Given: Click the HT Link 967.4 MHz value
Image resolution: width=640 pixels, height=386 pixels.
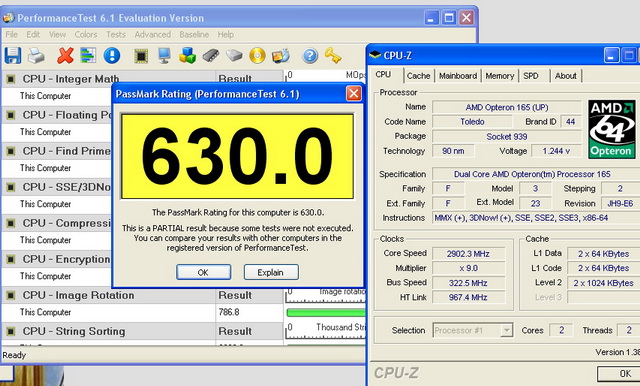Looking at the screenshot, I should coord(468,297).
